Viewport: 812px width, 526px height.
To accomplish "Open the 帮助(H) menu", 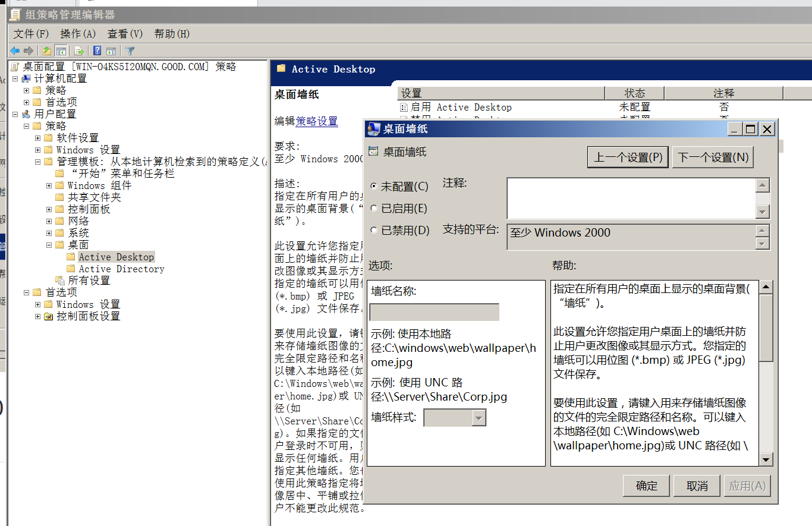I will (172, 34).
